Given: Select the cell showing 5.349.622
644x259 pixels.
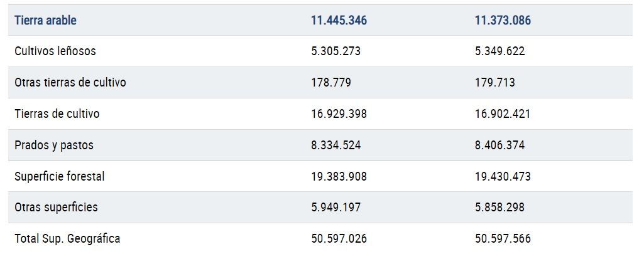Looking at the screenshot, I should click(x=499, y=51).
